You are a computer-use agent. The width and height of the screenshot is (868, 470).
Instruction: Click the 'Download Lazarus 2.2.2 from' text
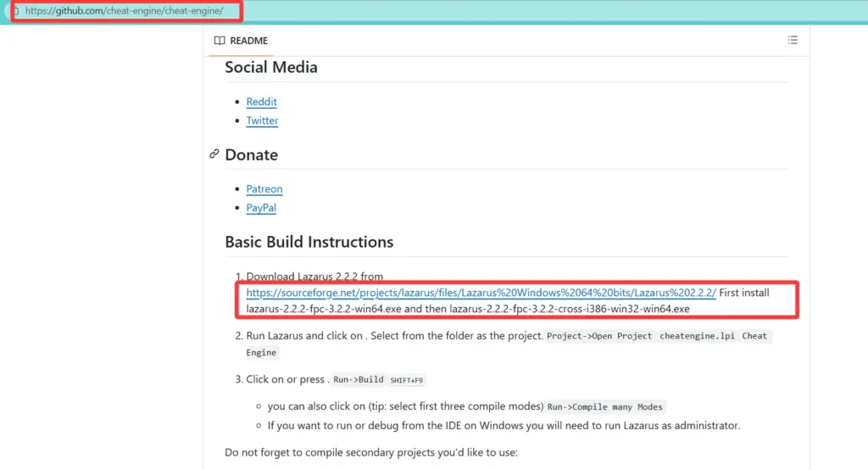[314, 276]
